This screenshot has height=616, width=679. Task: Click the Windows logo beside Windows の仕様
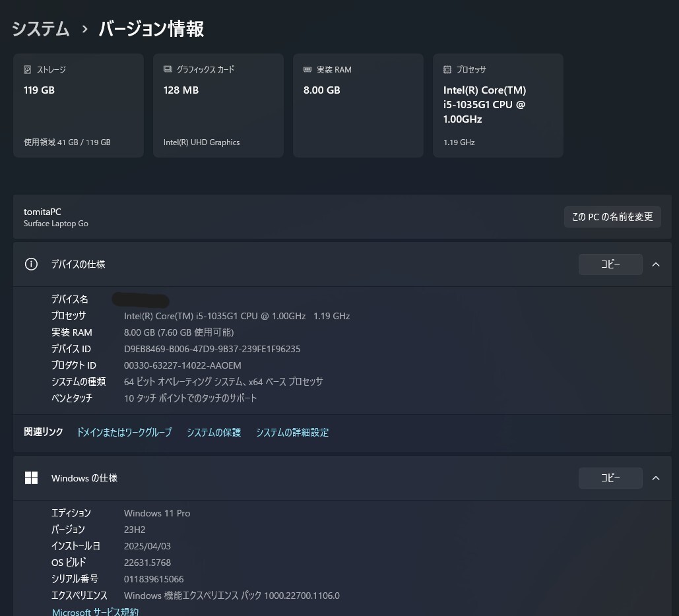click(x=31, y=478)
